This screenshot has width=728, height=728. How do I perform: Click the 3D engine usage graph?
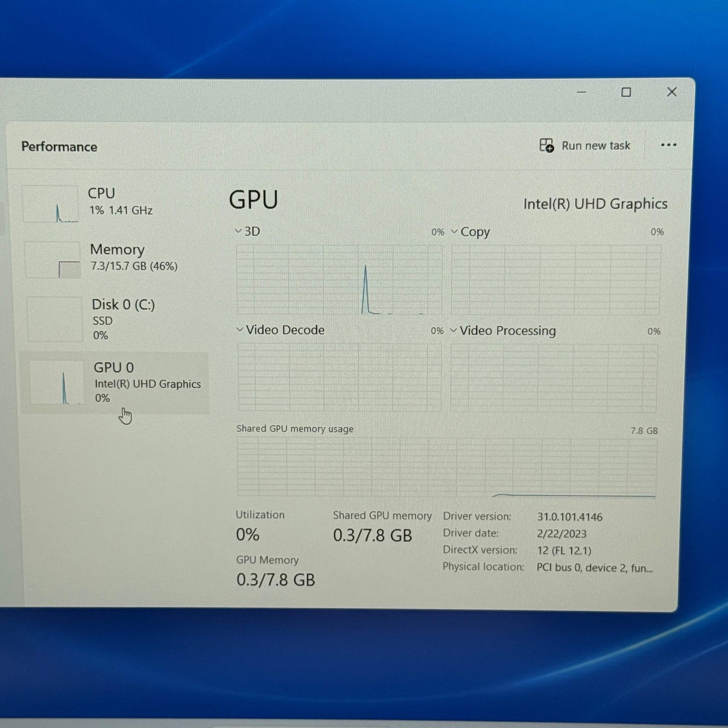tap(339, 279)
